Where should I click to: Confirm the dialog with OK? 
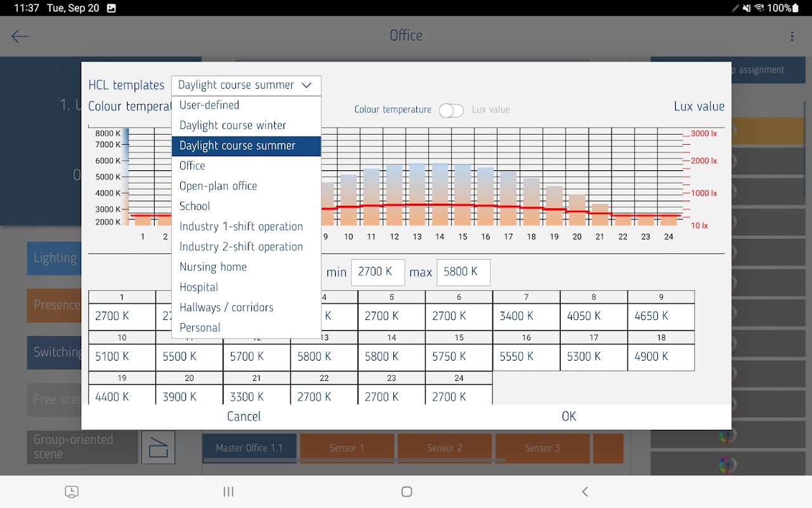pos(569,417)
